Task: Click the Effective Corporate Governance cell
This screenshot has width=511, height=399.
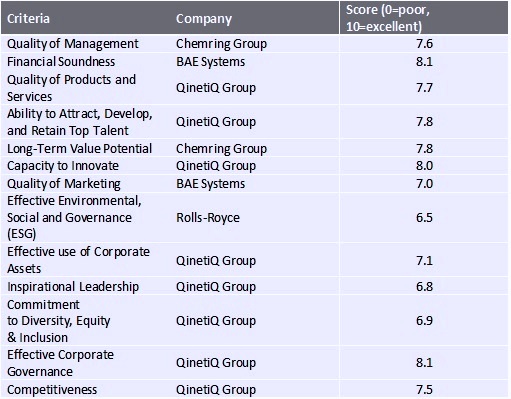Action: [x=60, y=363]
